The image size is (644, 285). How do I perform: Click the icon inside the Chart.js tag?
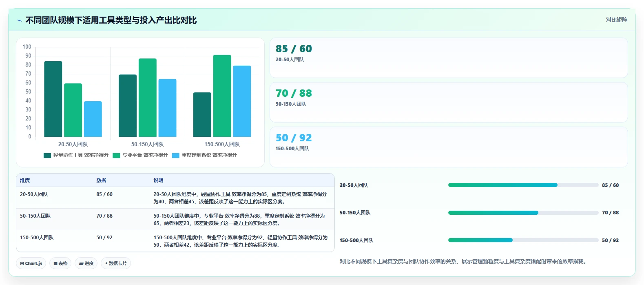click(x=22, y=264)
